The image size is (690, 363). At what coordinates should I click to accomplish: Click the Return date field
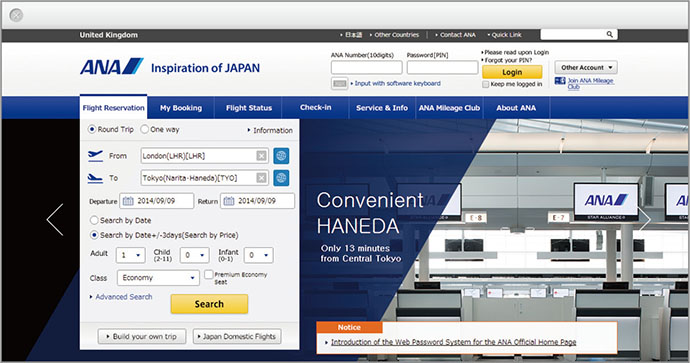[257, 201]
